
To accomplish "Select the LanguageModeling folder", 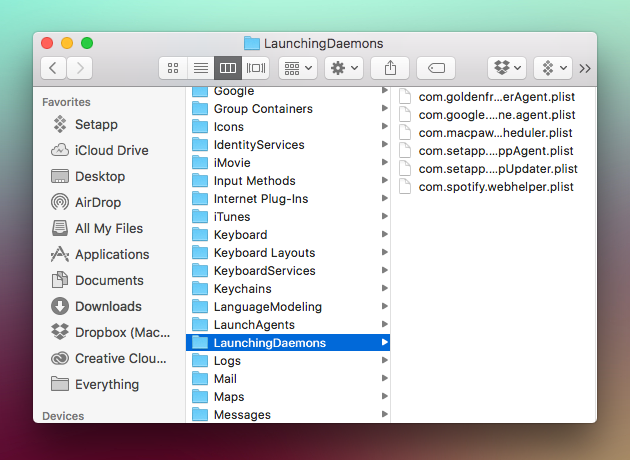I will point(288,307).
